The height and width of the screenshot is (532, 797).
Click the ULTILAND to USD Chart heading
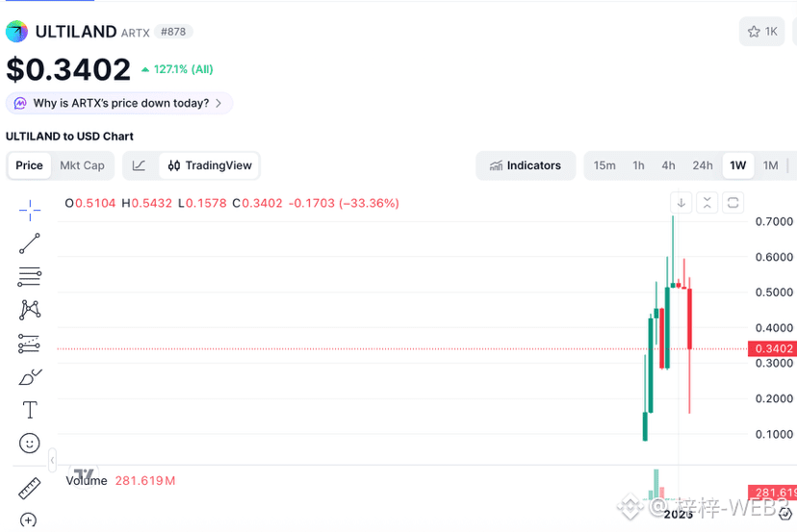click(x=69, y=137)
